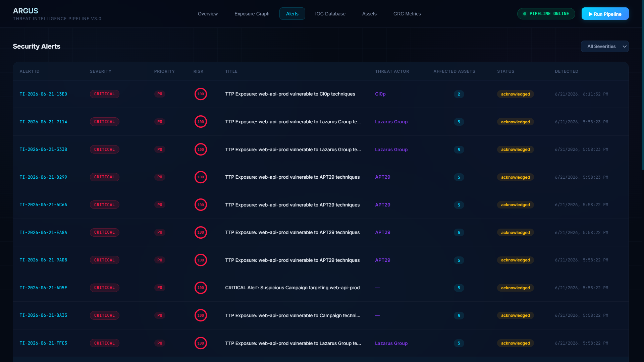Screen dimensions: 644x362
Task: Click the Run Pipeline button
Action: click(605, 14)
